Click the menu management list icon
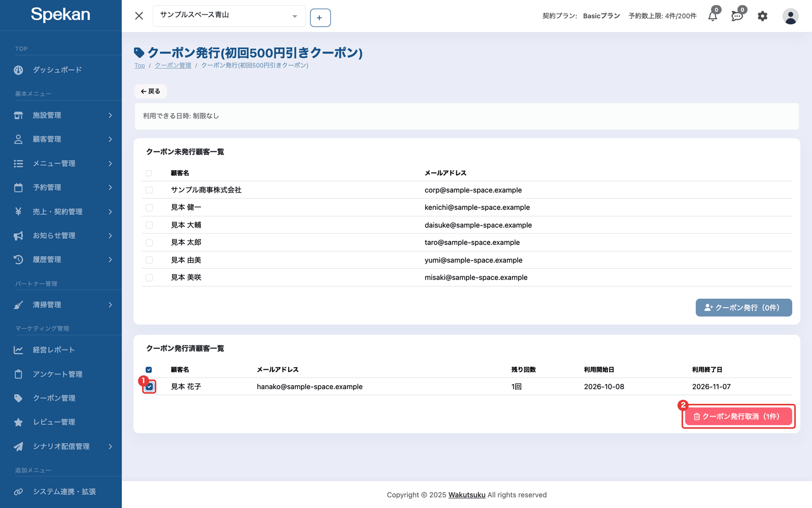Image resolution: width=812 pixels, height=508 pixels. click(18, 164)
